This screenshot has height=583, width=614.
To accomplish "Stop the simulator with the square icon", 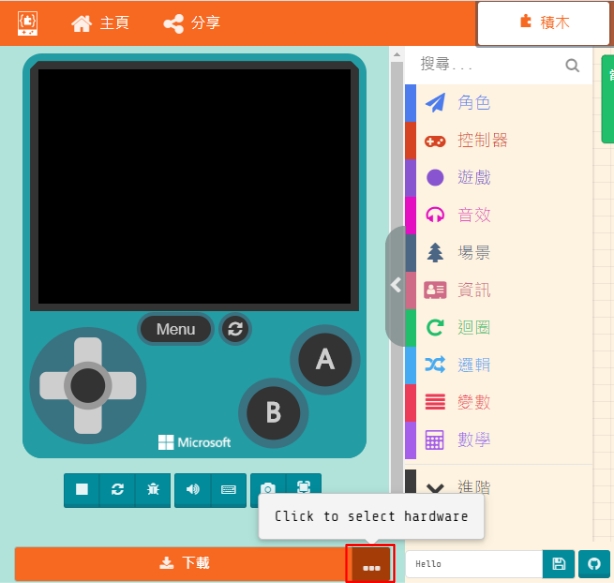I will pyautogui.click(x=82, y=489).
